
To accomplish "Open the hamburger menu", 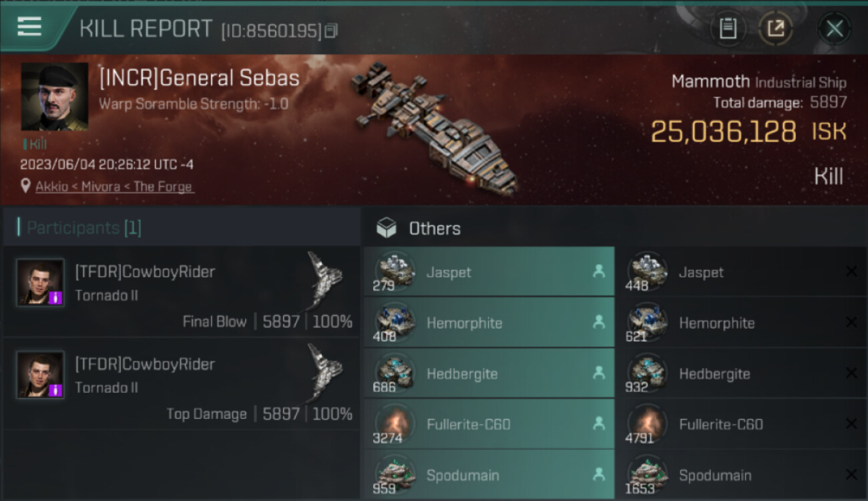I will click(x=30, y=27).
